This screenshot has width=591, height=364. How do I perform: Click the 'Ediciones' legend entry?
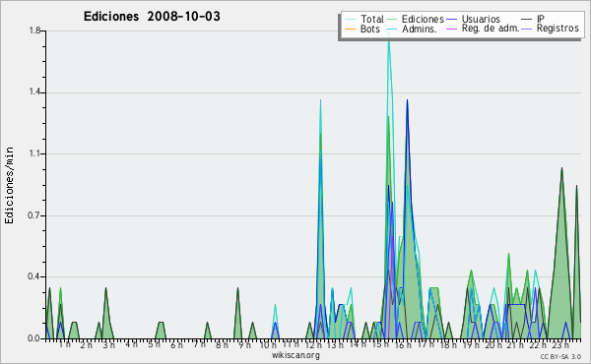tap(423, 19)
